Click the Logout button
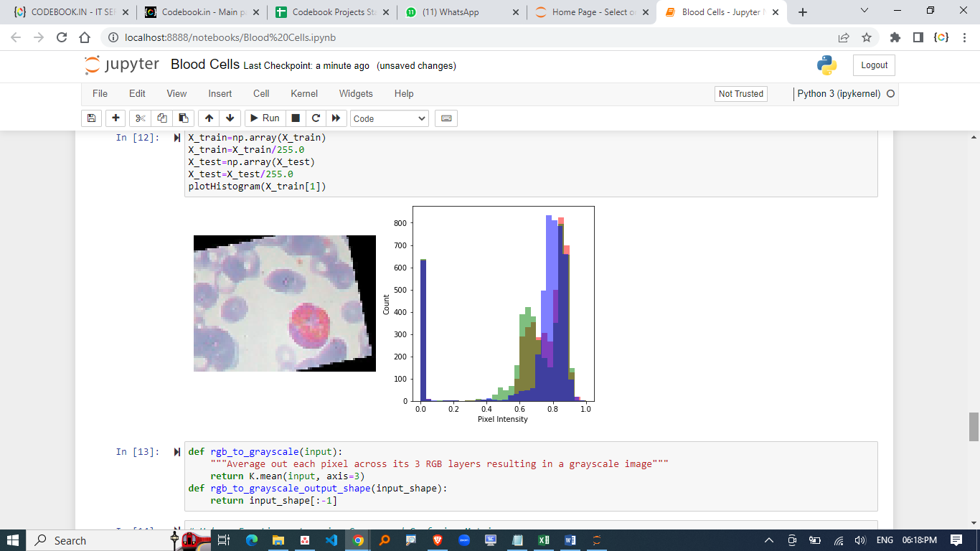Screen dimensions: 980x551 [x=874, y=65]
